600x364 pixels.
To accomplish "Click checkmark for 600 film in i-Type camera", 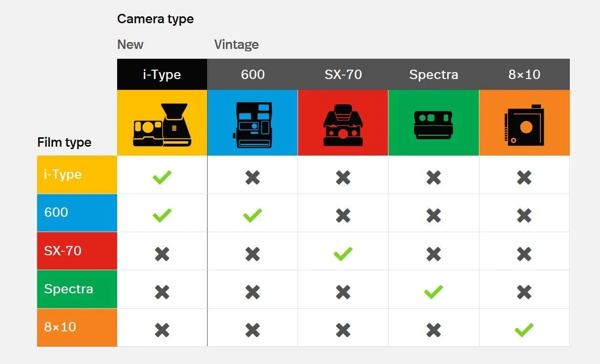I will (162, 215).
